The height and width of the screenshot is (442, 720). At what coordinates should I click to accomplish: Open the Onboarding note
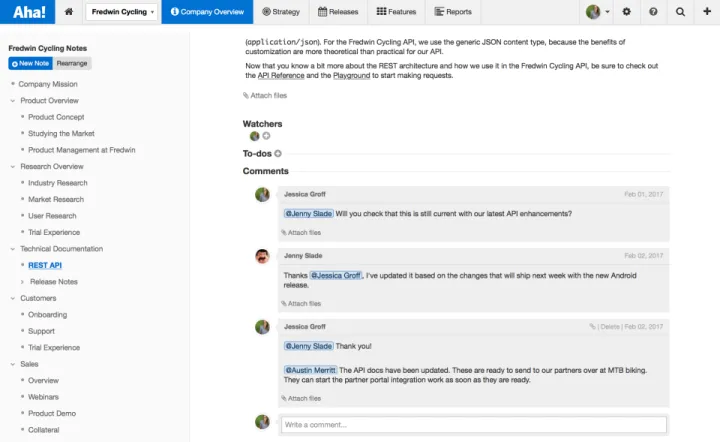[x=47, y=315]
